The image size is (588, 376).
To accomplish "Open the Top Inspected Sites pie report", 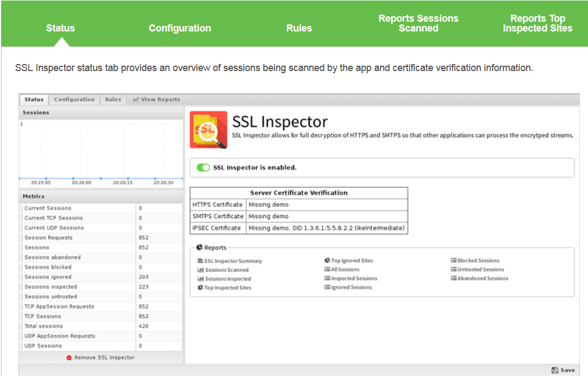I will pos(225,288).
